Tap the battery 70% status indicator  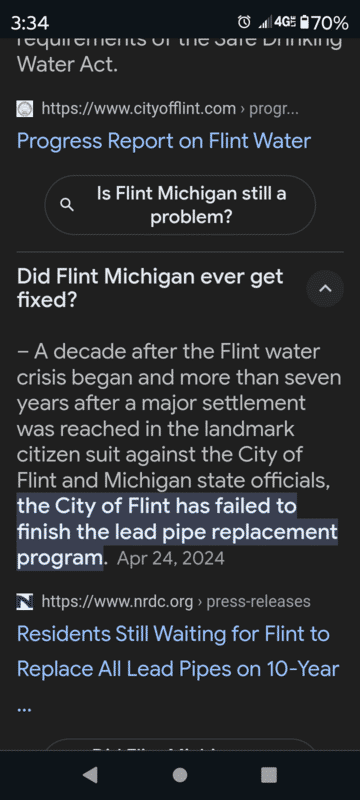tap(324, 22)
